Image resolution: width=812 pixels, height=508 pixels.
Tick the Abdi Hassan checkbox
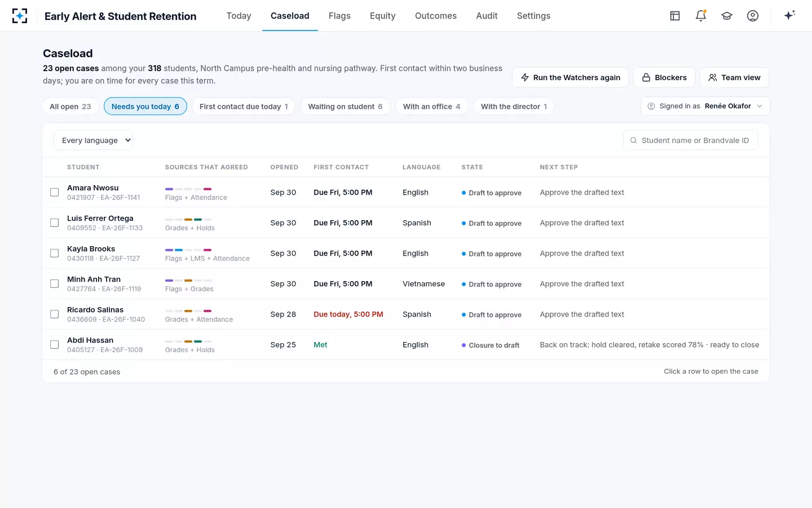pyautogui.click(x=55, y=345)
